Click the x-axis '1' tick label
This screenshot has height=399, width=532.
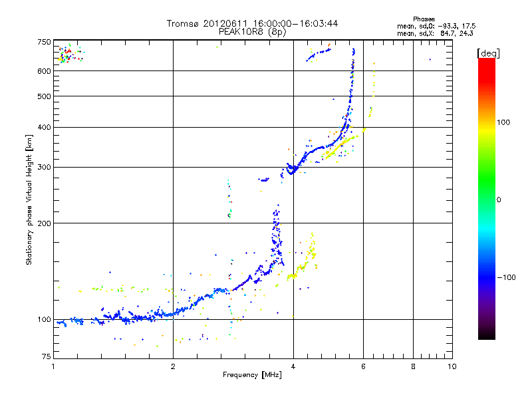click(x=53, y=366)
